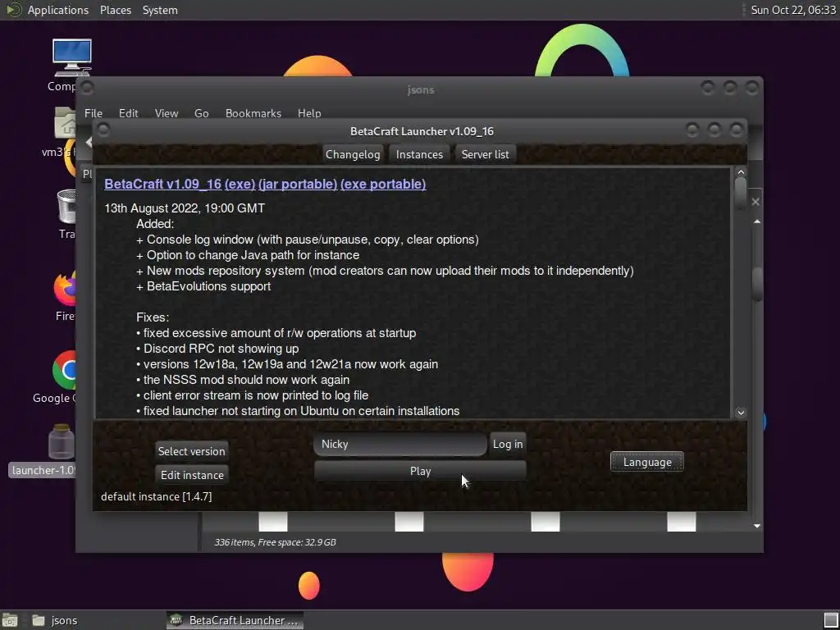Click the changelog scroll up arrow
Image resolution: width=840 pixels, height=630 pixels.
(x=741, y=172)
